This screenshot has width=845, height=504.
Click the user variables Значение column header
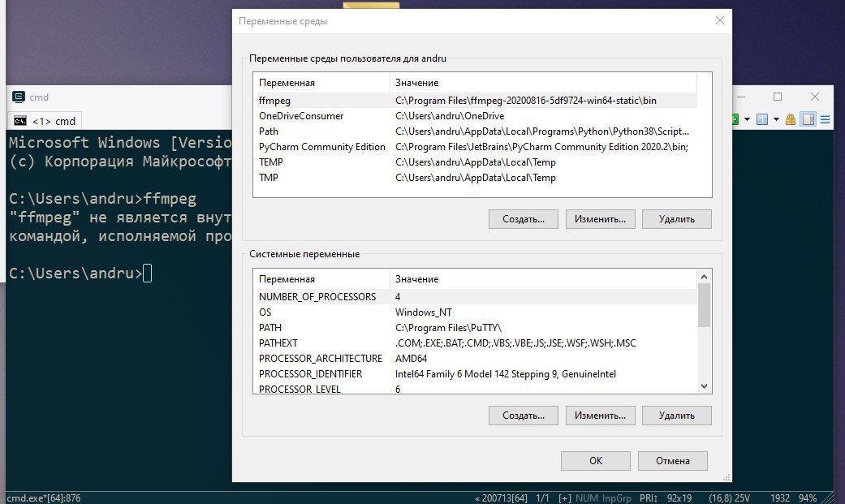[543, 83]
